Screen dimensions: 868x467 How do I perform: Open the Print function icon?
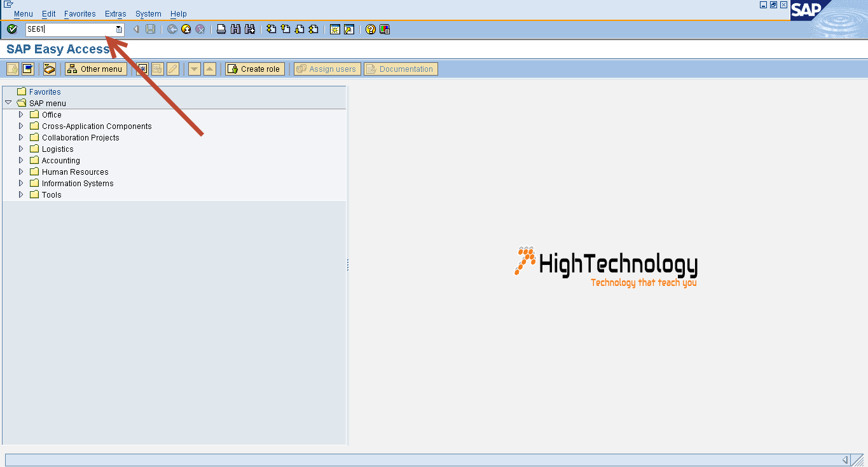[x=221, y=29]
